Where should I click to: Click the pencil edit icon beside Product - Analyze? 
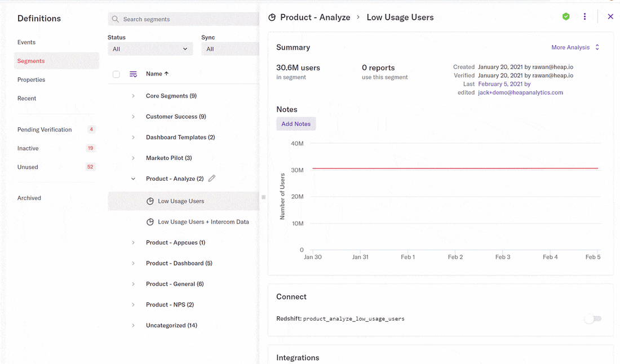click(x=212, y=179)
